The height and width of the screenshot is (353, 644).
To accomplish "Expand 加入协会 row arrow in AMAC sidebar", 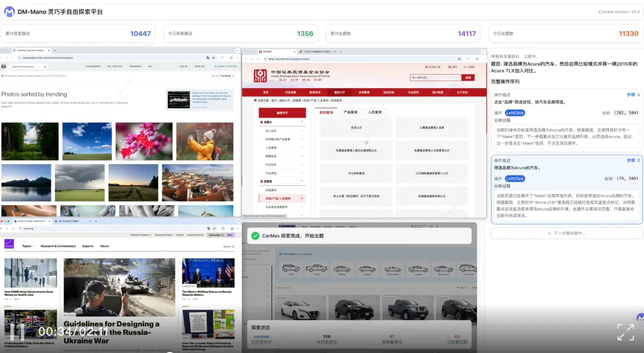I will tap(302, 131).
